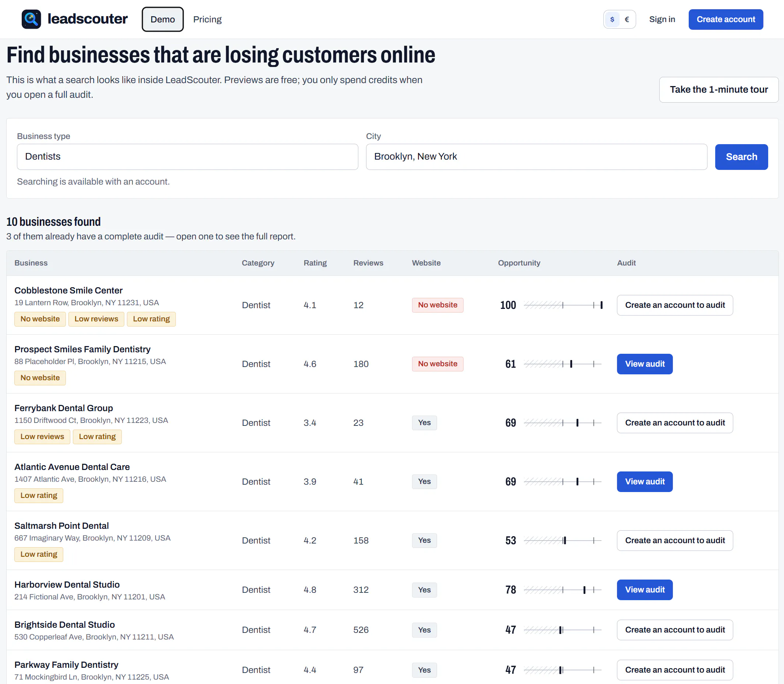This screenshot has width=784, height=684.
Task: Click the Category column header
Action: point(258,263)
